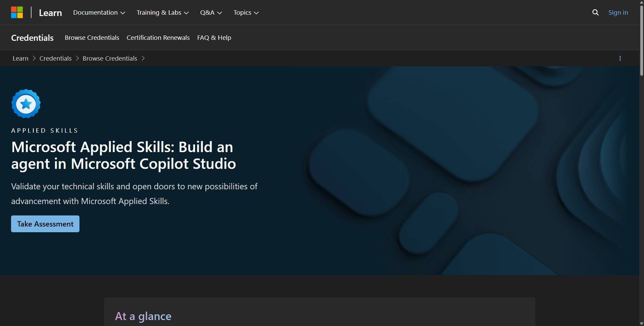Click the Take Assessment button
This screenshot has height=326, width=644.
click(45, 224)
